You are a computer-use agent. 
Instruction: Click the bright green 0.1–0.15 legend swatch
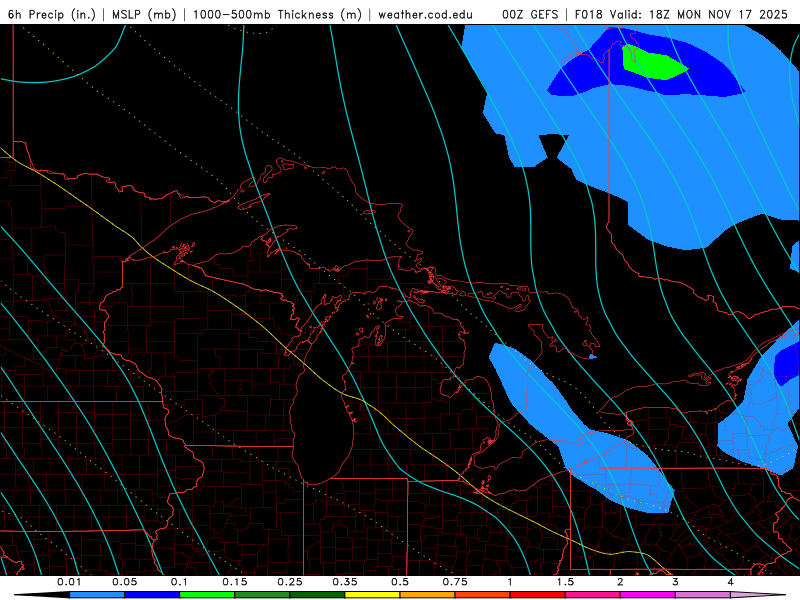tap(207, 595)
